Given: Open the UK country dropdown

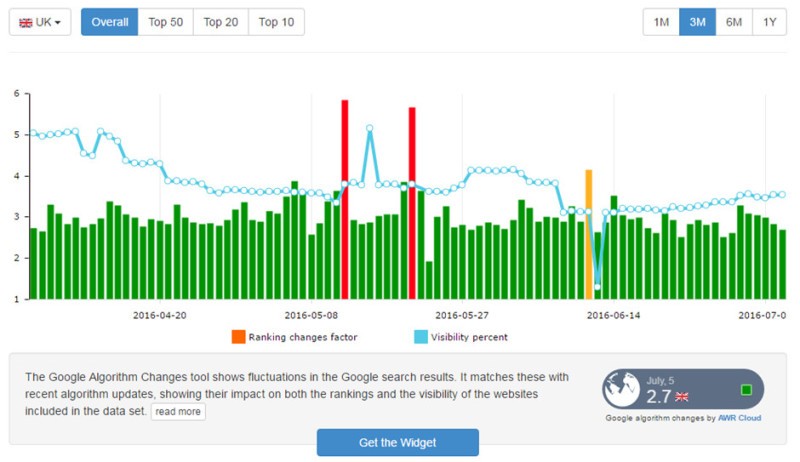Looking at the screenshot, I should [40, 22].
